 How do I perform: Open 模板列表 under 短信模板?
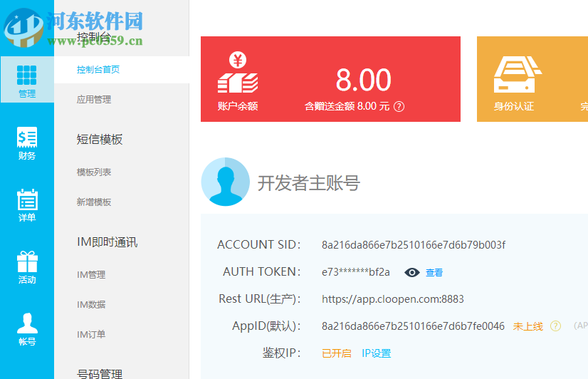(x=94, y=172)
